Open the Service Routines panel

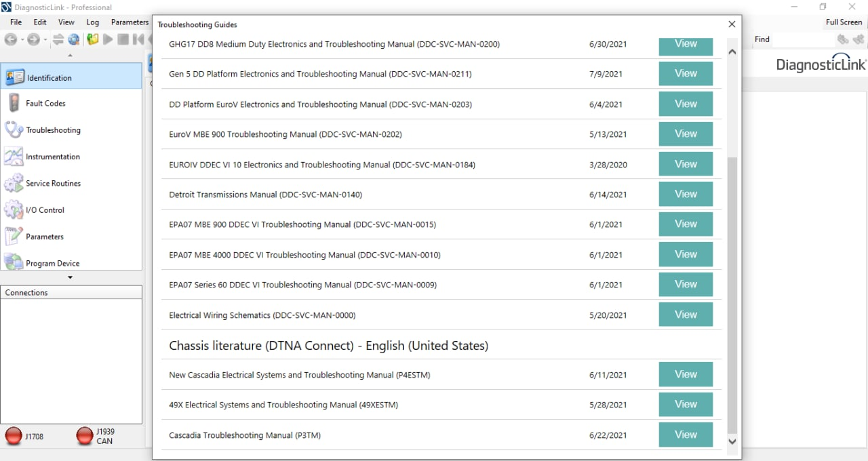[x=71, y=183]
